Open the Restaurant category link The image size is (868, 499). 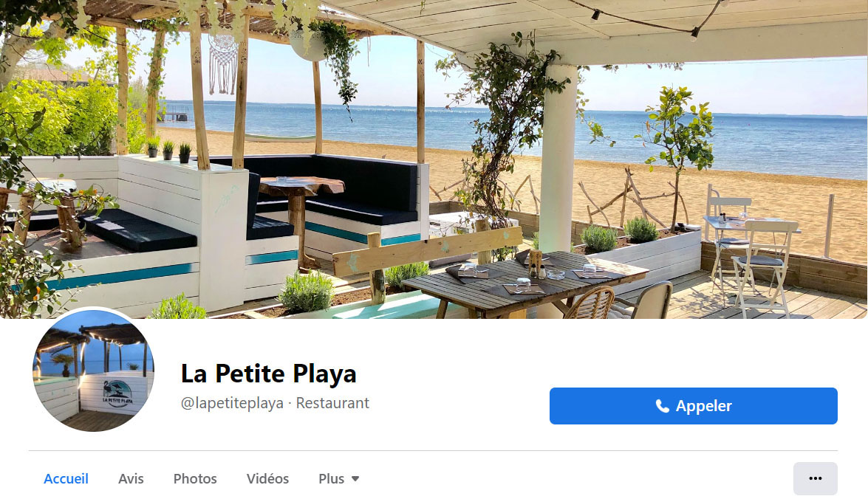coord(332,403)
